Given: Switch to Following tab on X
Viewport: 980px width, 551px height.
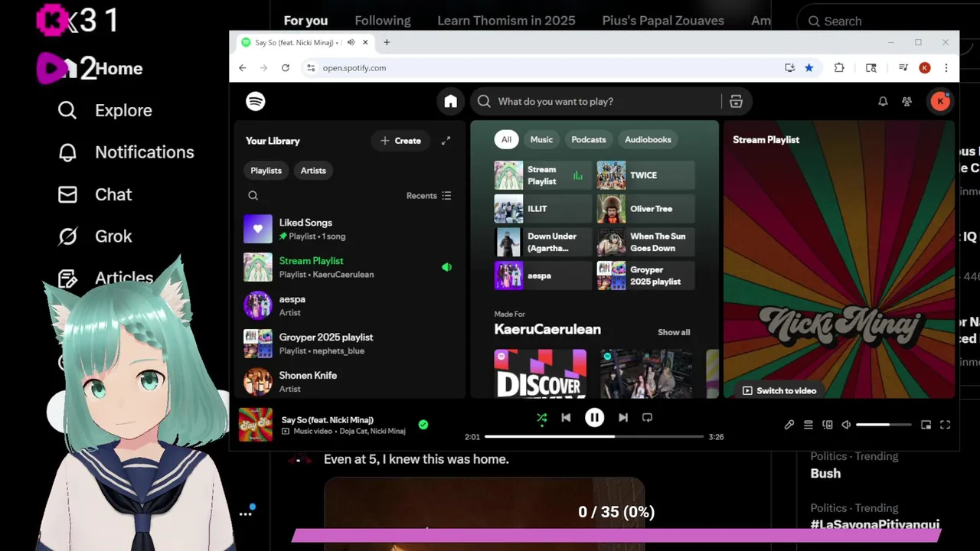Looking at the screenshot, I should click(x=383, y=21).
